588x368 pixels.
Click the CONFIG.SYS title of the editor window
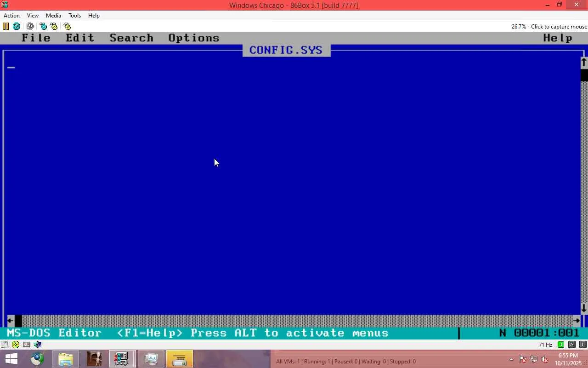286,50
